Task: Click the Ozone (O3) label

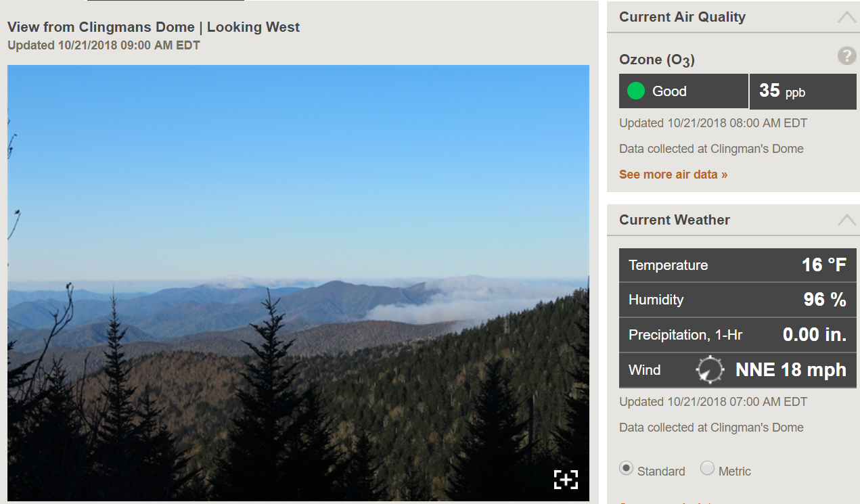Action: pyautogui.click(x=657, y=60)
